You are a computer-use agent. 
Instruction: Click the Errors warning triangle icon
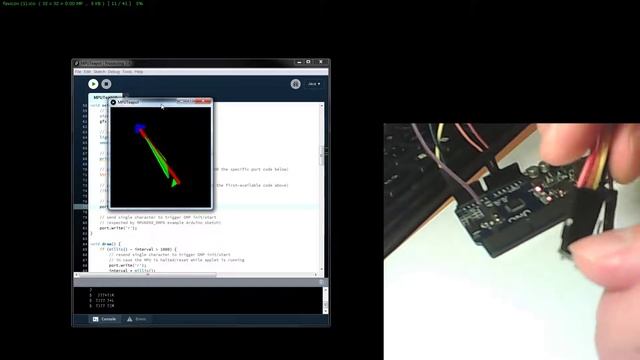[129, 319]
